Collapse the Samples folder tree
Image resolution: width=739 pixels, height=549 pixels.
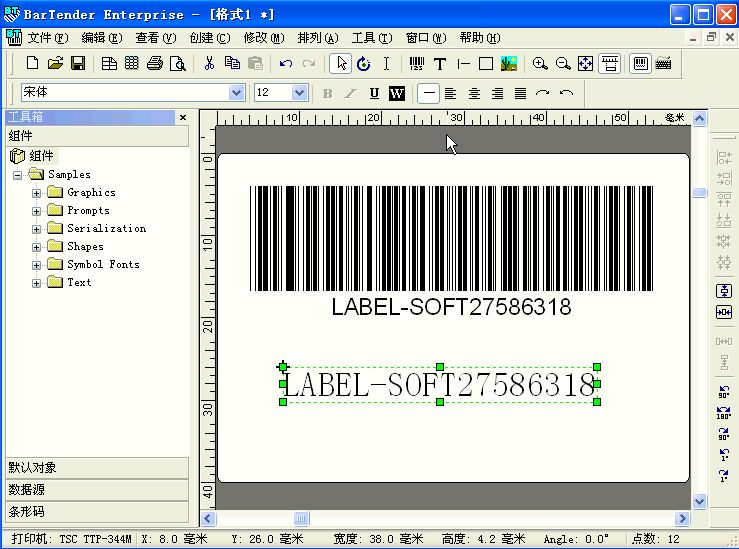click(17, 175)
